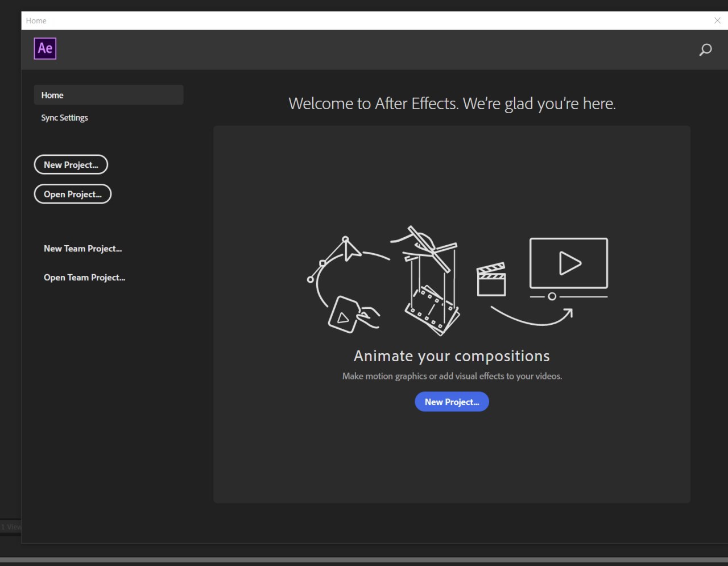Click the After Effects Ae logo icon

[45, 48]
